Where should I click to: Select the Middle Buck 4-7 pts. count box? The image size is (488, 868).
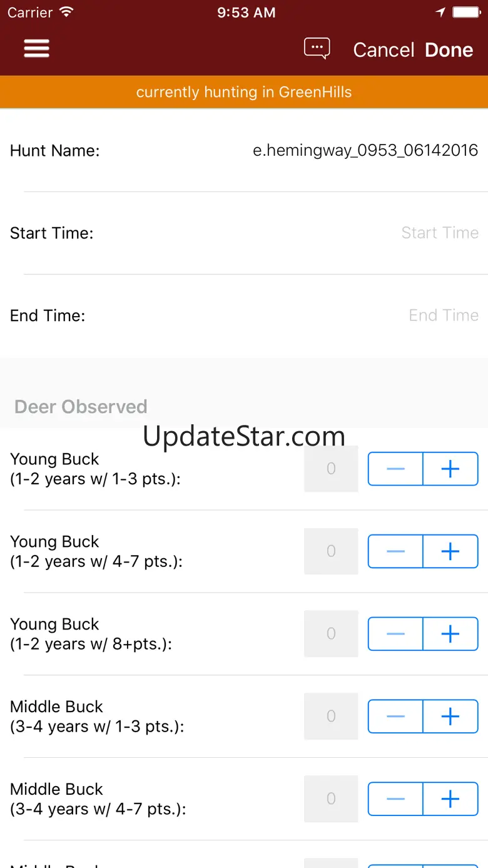pos(331,799)
